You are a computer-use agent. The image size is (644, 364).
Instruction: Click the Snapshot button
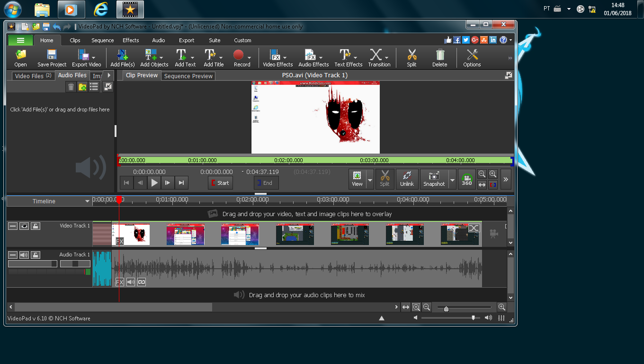click(434, 179)
